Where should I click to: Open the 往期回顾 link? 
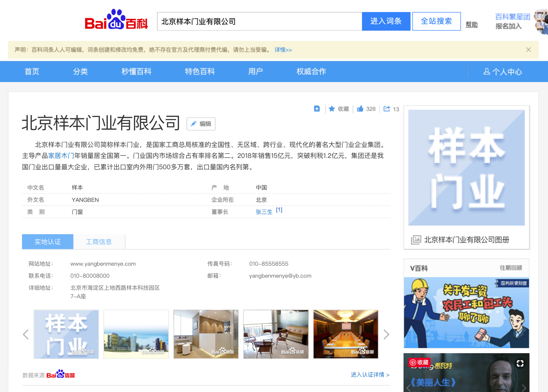pos(511,268)
